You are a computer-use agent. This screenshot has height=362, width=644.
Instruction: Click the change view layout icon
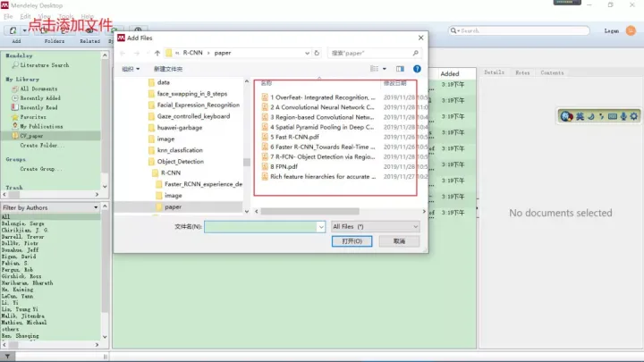(x=374, y=69)
